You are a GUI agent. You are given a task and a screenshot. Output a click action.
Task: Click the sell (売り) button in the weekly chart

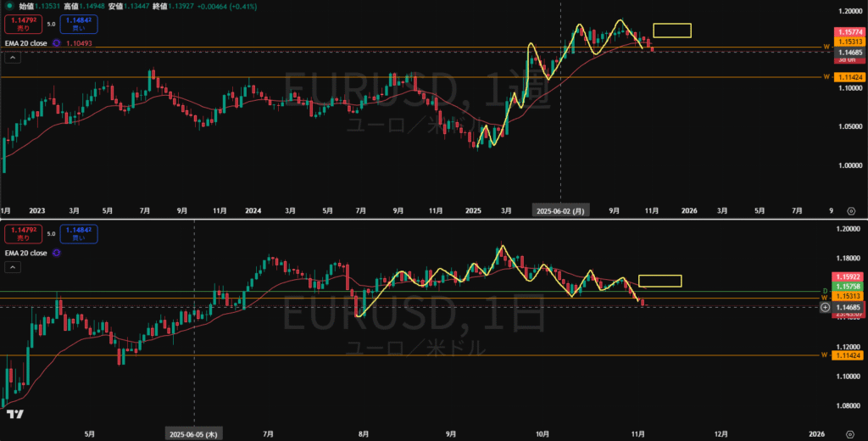[18, 24]
